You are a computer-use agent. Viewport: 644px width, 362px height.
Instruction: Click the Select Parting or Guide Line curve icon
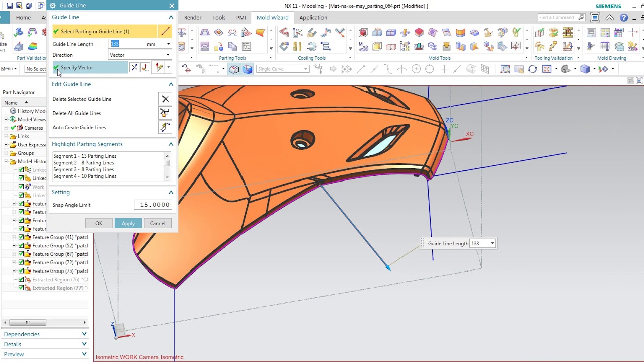(x=165, y=31)
